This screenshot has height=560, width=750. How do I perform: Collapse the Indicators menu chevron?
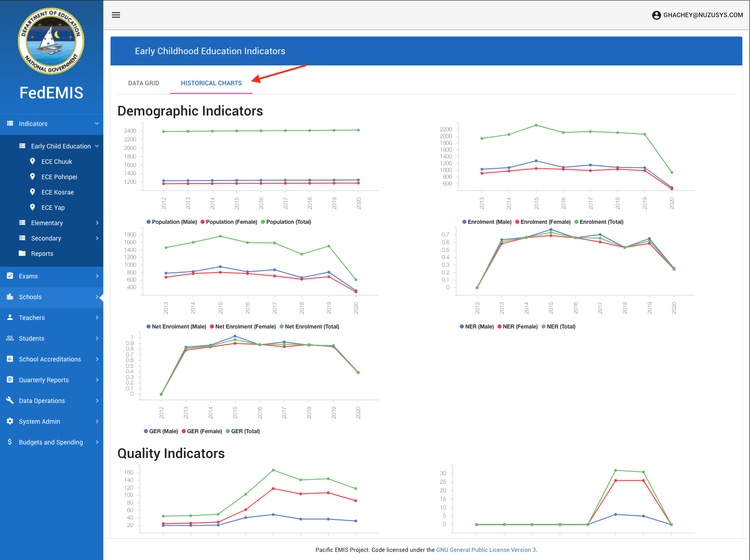pyautogui.click(x=97, y=124)
